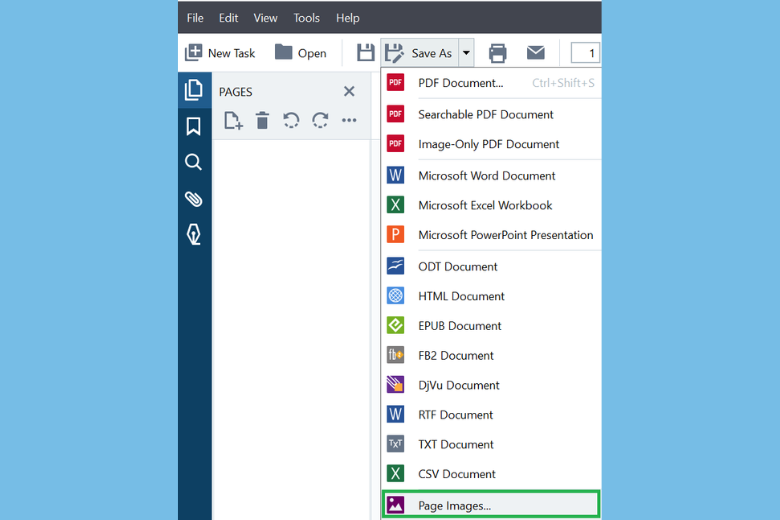Open the Help menu
The height and width of the screenshot is (520, 780).
pos(347,18)
